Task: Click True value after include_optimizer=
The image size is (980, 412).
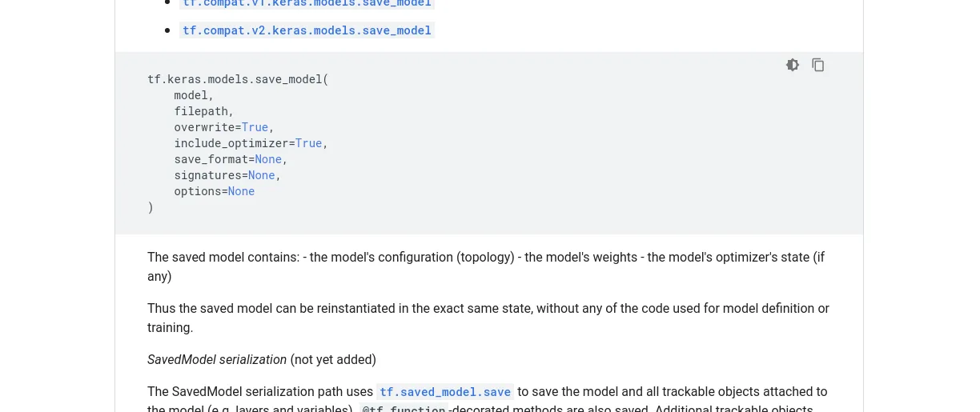Action: (308, 143)
